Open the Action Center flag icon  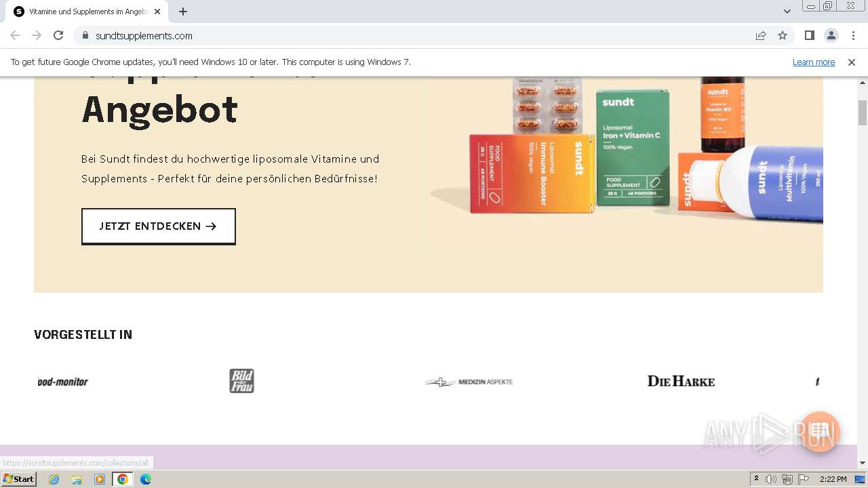[x=804, y=479]
